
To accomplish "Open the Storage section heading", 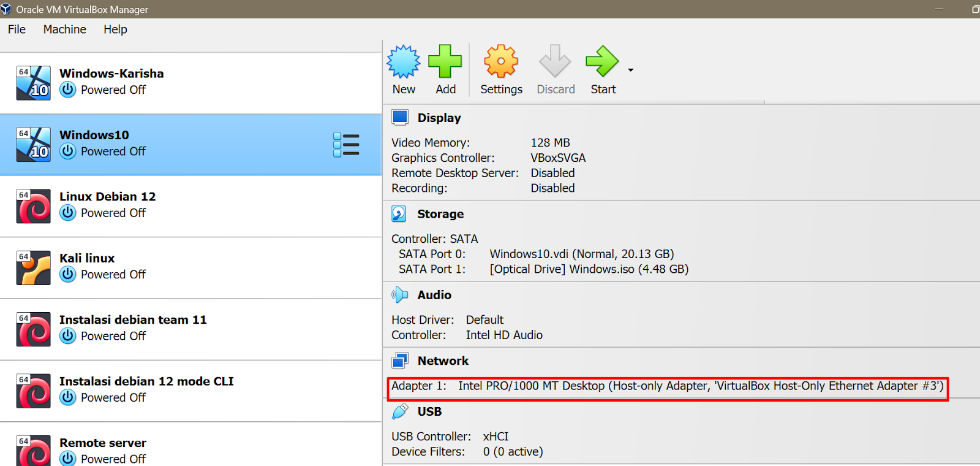I will tap(440, 214).
